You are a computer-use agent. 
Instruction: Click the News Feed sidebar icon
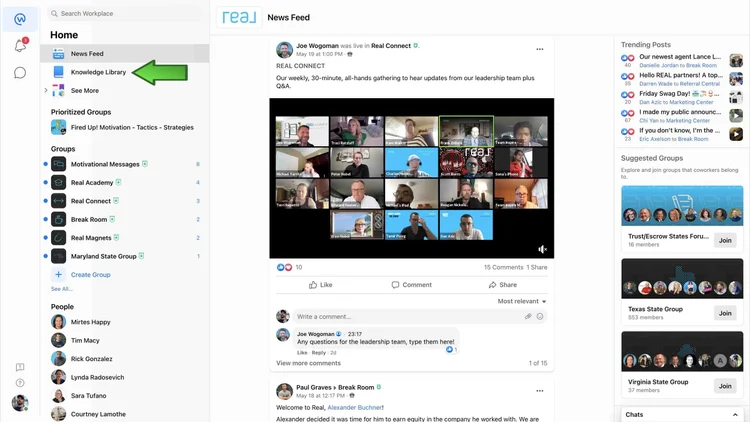click(58, 54)
